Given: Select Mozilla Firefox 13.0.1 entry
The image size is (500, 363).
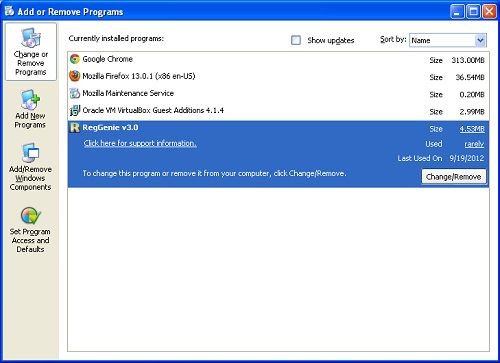Looking at the screenshot, I should pos(278,77).
